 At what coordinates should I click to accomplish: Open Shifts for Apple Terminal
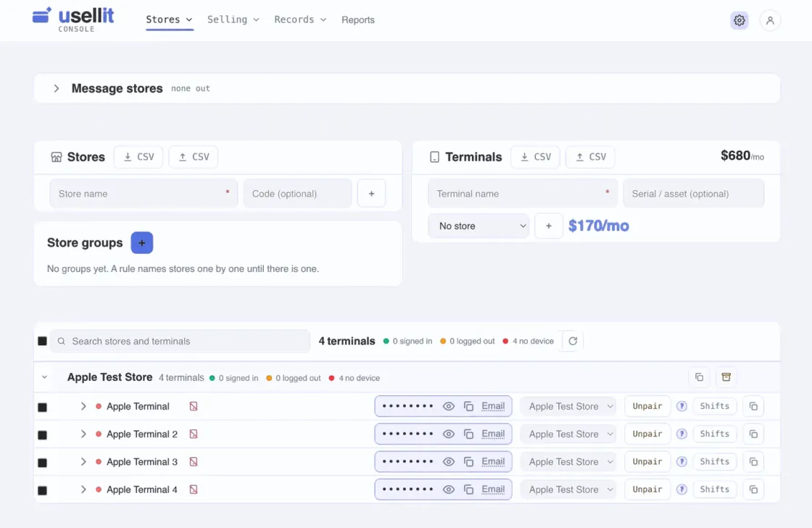715,406
